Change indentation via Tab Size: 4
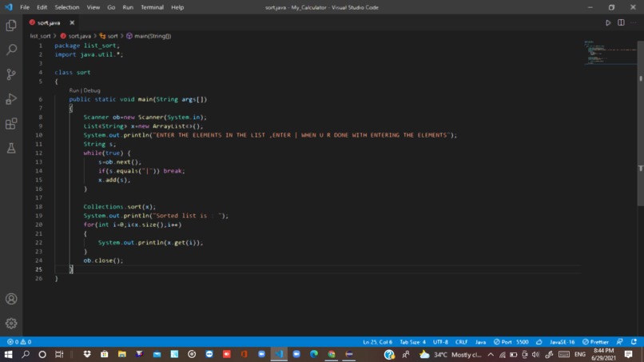The height and width of the screenshot is (362, 644). (413, 342)
